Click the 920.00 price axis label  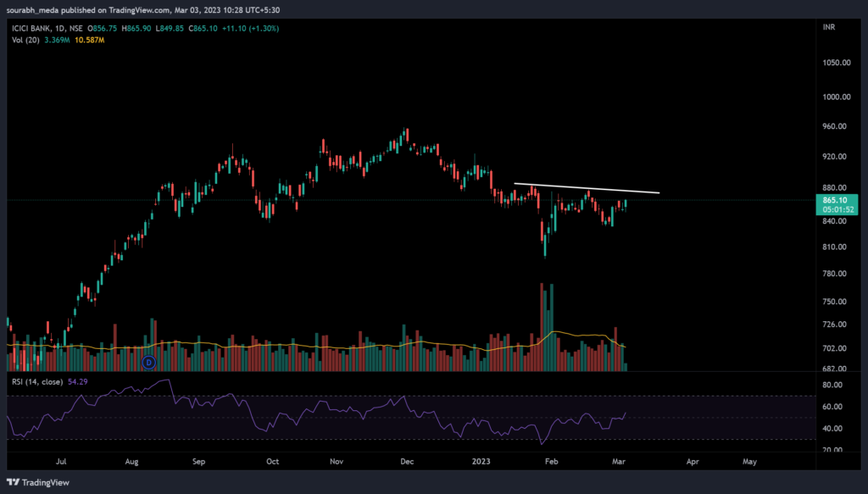pos(835,157)
